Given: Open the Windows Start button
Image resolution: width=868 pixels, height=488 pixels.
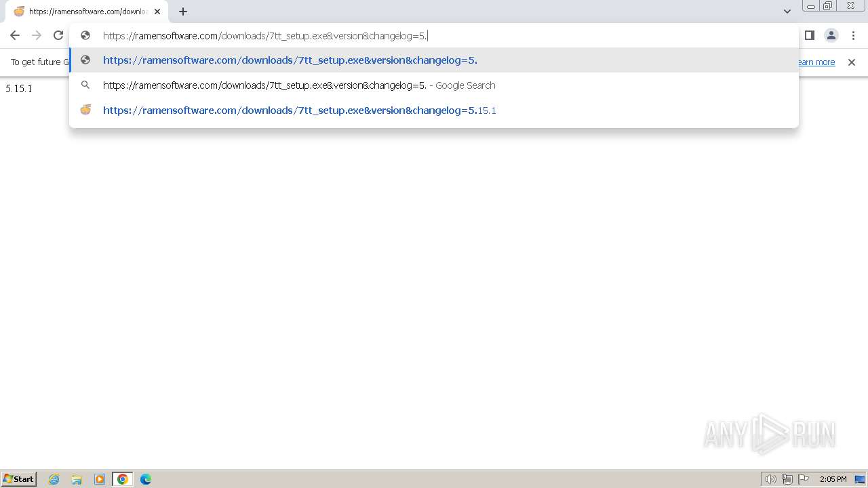Looking at the screenshot, I should point(18,479).
